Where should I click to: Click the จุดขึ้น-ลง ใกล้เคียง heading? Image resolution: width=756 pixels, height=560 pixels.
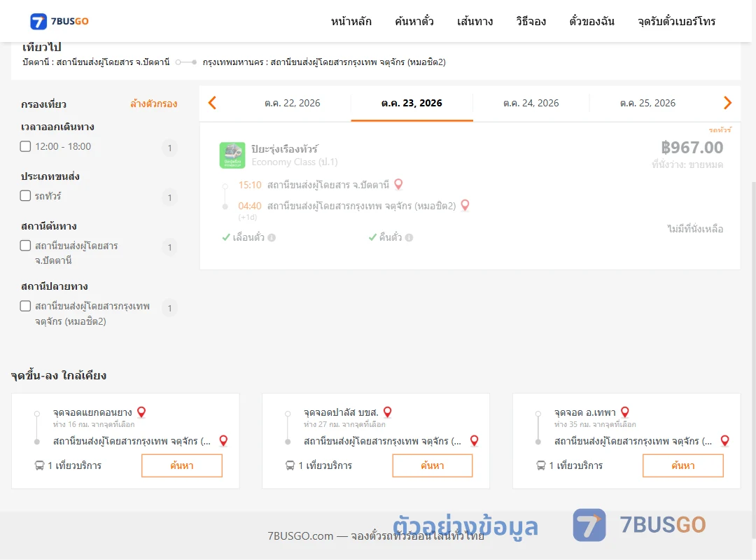(59, 375)
